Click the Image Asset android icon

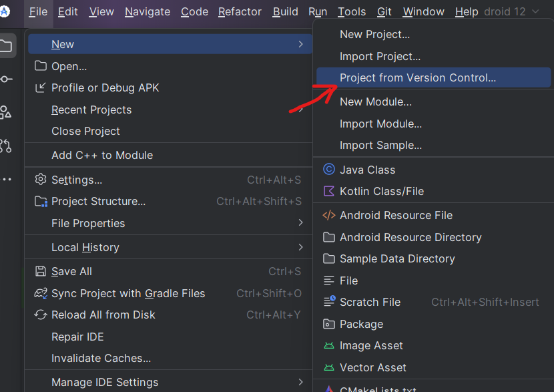coord(329,345)
